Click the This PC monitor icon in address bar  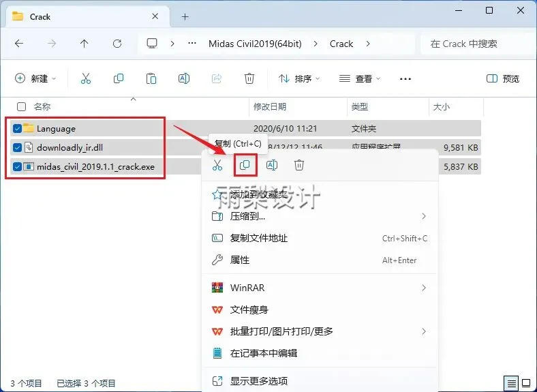click(x=152, y=44)
